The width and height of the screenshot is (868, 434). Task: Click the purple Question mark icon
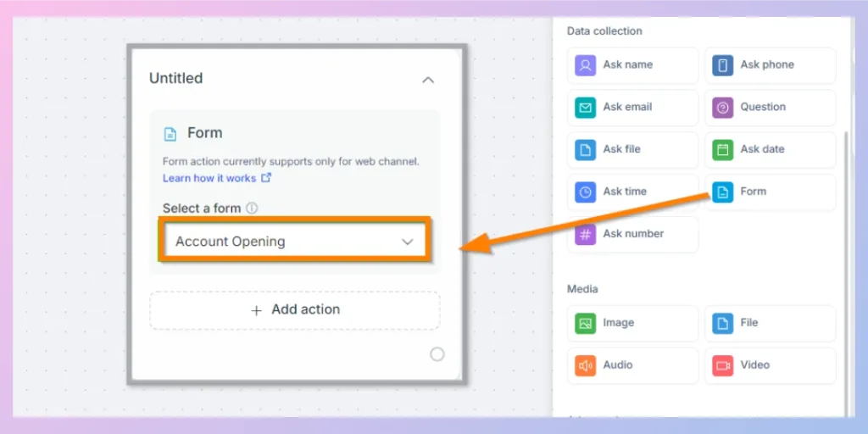(722, 108)
